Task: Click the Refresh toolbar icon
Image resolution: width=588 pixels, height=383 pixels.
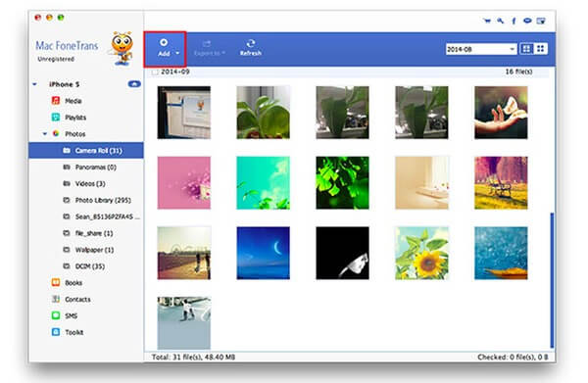Action: coord(251,48)
